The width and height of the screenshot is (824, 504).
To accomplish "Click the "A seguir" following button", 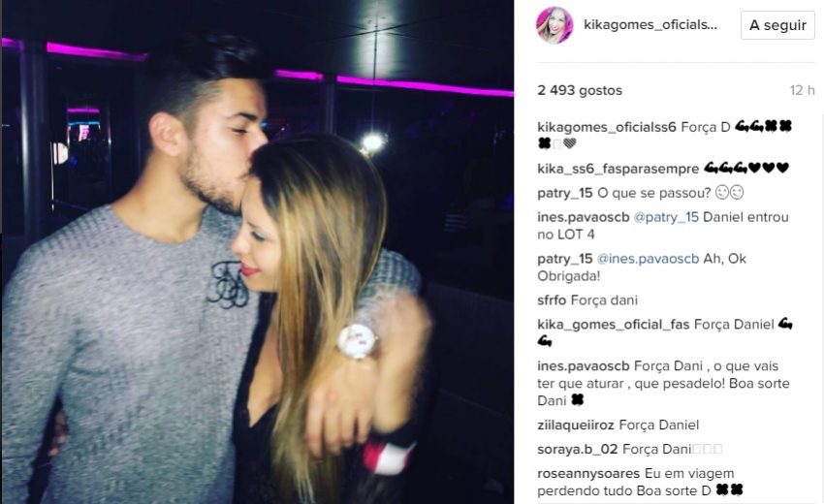I will click(777, 25).
